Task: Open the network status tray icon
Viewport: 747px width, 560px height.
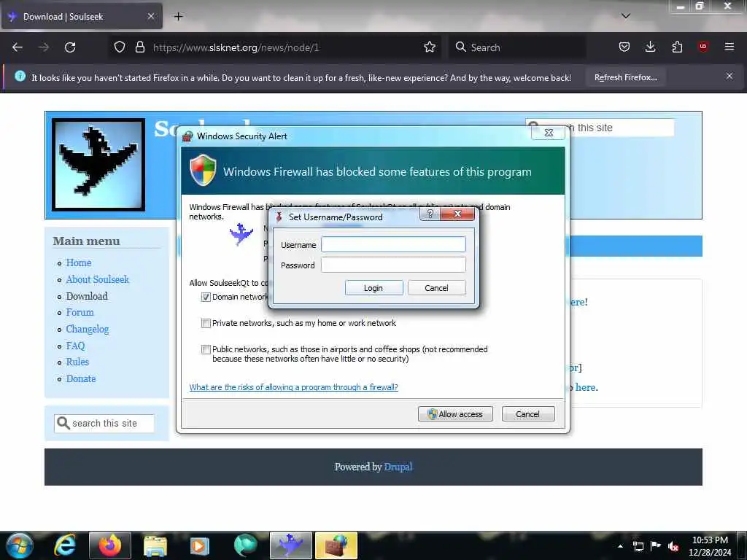Action: pos(638,546)
